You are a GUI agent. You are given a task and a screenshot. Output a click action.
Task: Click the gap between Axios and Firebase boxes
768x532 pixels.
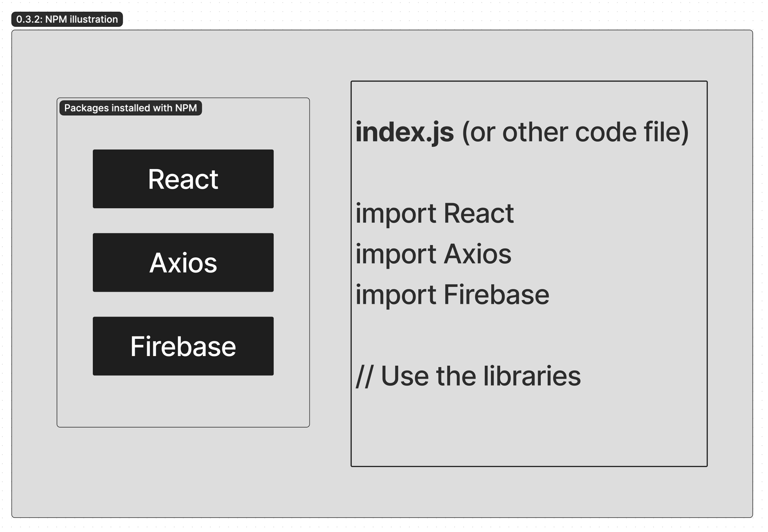[183, 304]
